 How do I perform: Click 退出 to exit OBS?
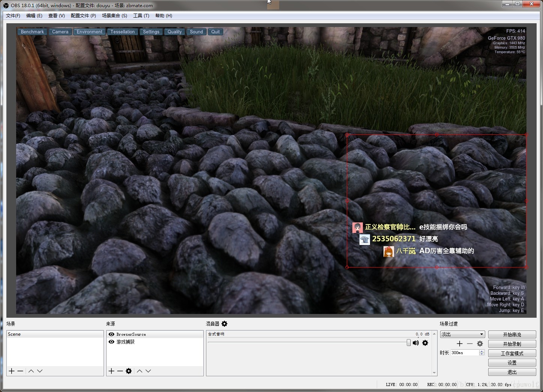(512, 372)
